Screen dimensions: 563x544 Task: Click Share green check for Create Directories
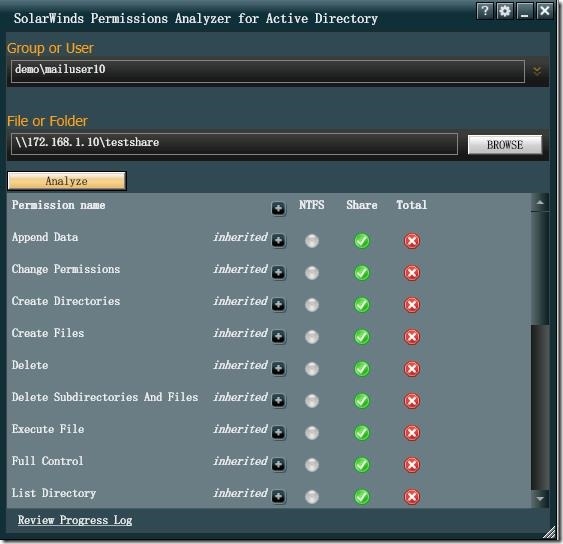click(x=362, y=304)
